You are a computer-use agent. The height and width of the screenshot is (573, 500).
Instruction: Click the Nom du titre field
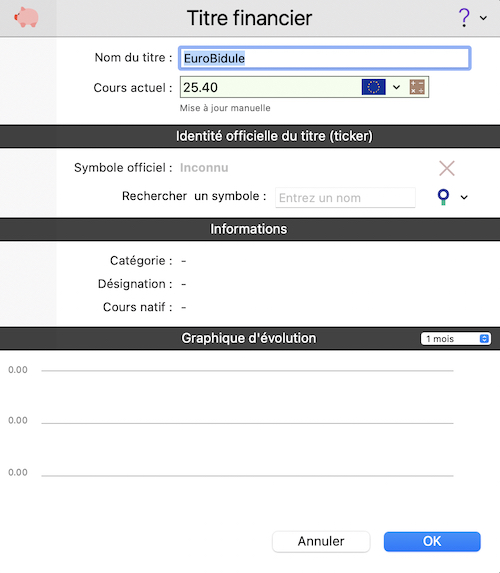coord(325,58)
